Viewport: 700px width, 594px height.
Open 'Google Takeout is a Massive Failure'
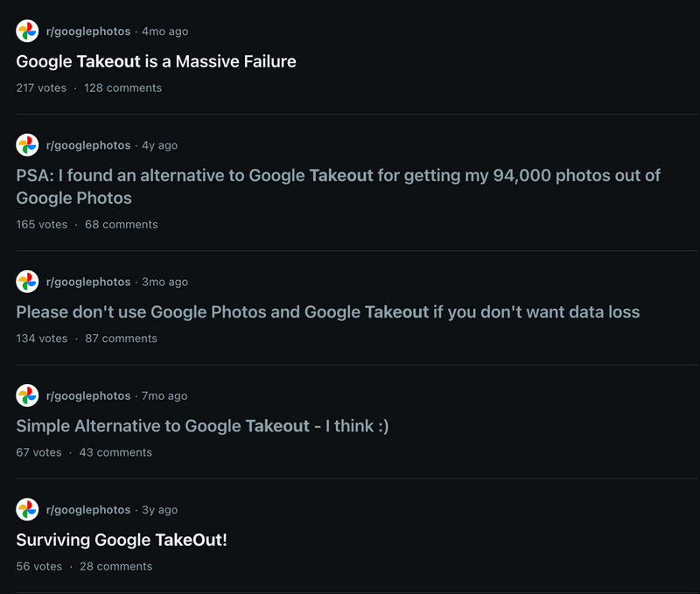pos(156,61)
